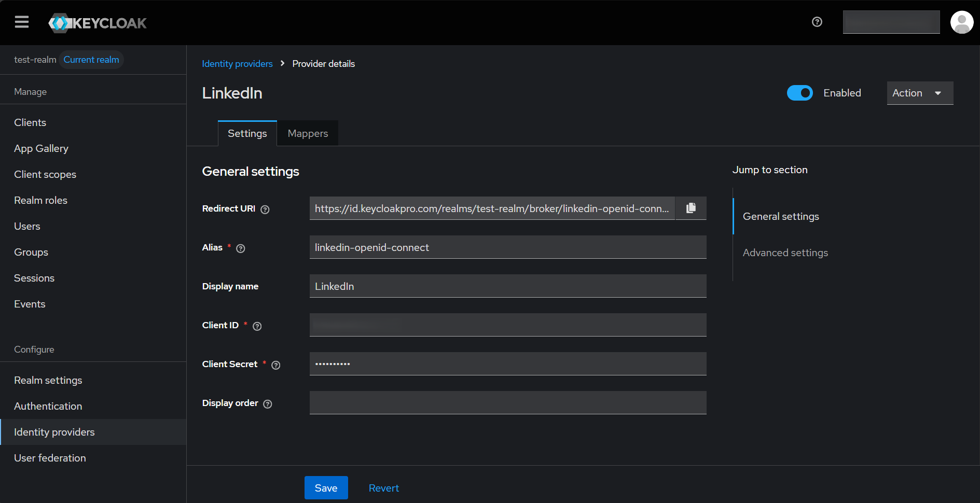This screenshot has height=503, width=980.
Task: Jump to Advanced settings section
Action: pos(785,253)
